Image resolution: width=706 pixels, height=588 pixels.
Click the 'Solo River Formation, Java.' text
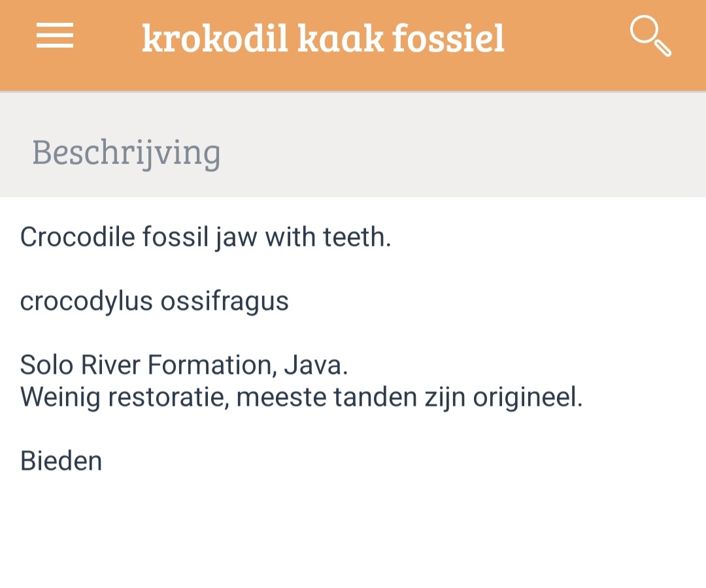pyautogui.click(x=184, y=365)
